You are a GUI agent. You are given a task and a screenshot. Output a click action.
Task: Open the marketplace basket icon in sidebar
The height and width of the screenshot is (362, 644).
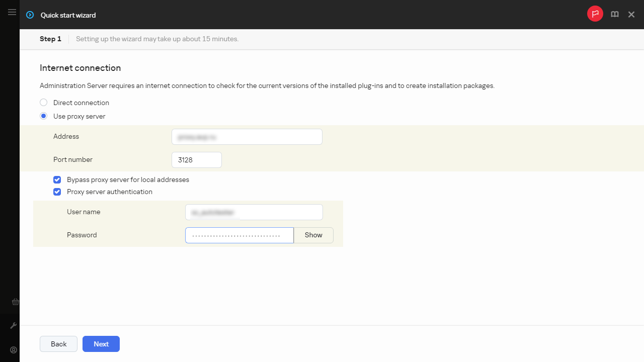click(x=15, y=302)
